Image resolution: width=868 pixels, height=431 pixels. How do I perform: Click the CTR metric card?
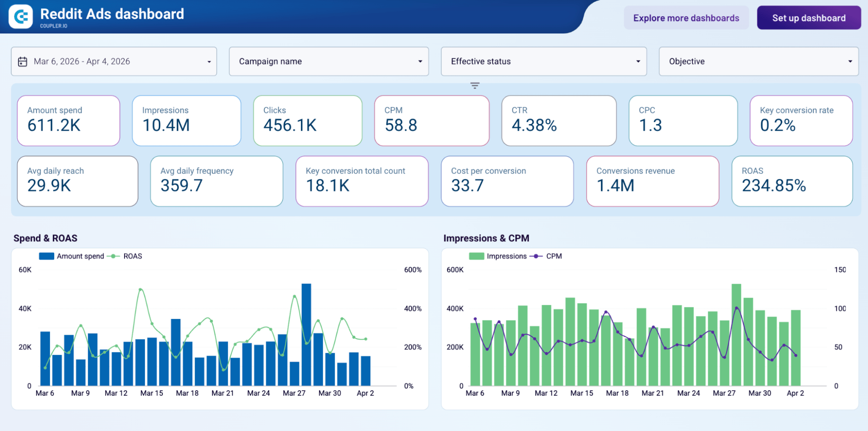point(559,120)
